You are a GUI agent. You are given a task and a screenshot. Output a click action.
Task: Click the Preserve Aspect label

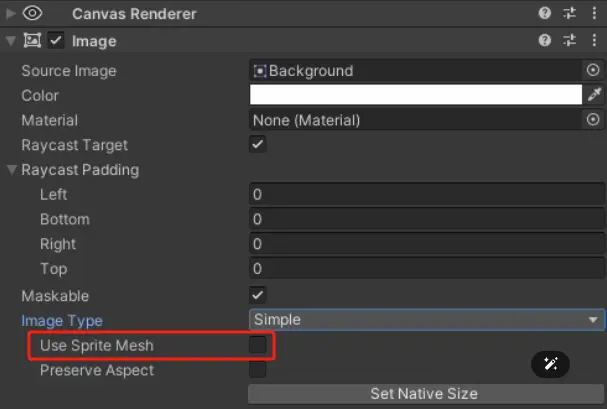[x=97, y=370]
